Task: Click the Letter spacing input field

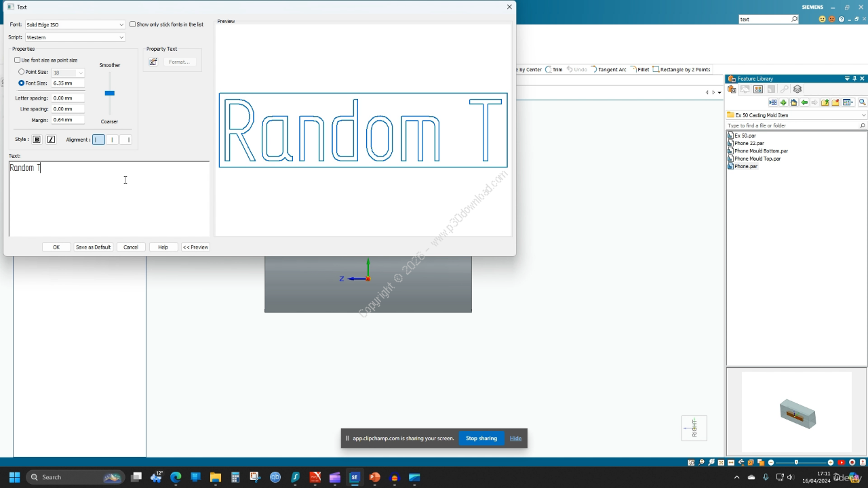Action: click(68, 98)
